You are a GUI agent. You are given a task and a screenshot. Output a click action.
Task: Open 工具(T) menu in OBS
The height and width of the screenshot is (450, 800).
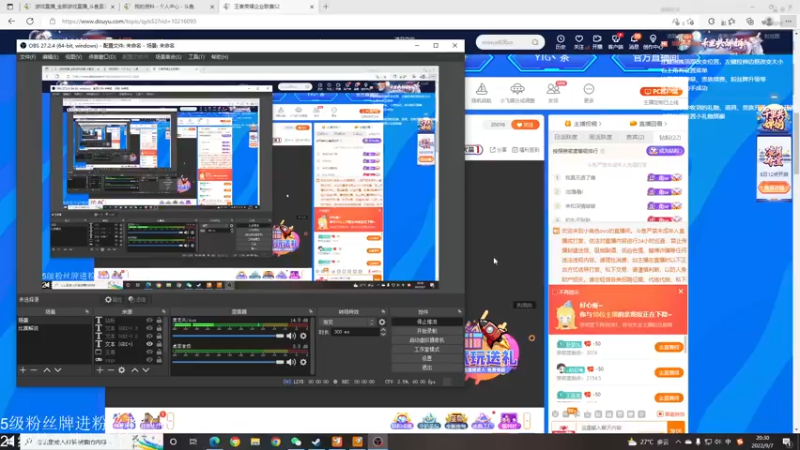196,57
